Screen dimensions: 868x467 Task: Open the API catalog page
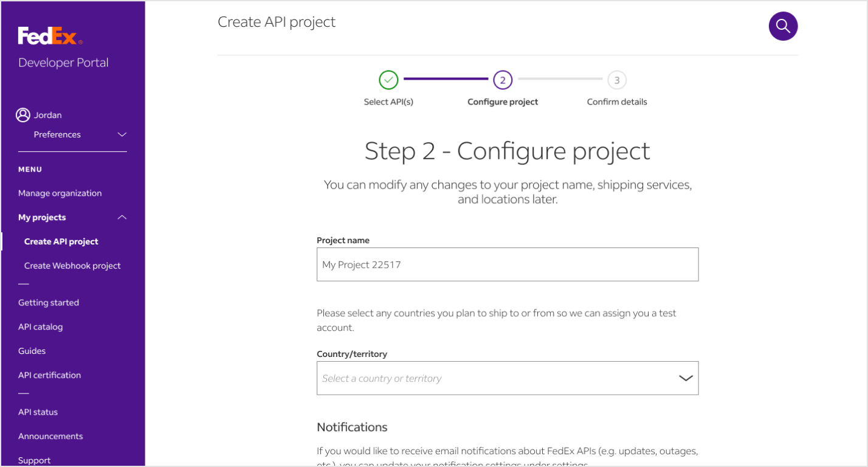click(41, 327)
